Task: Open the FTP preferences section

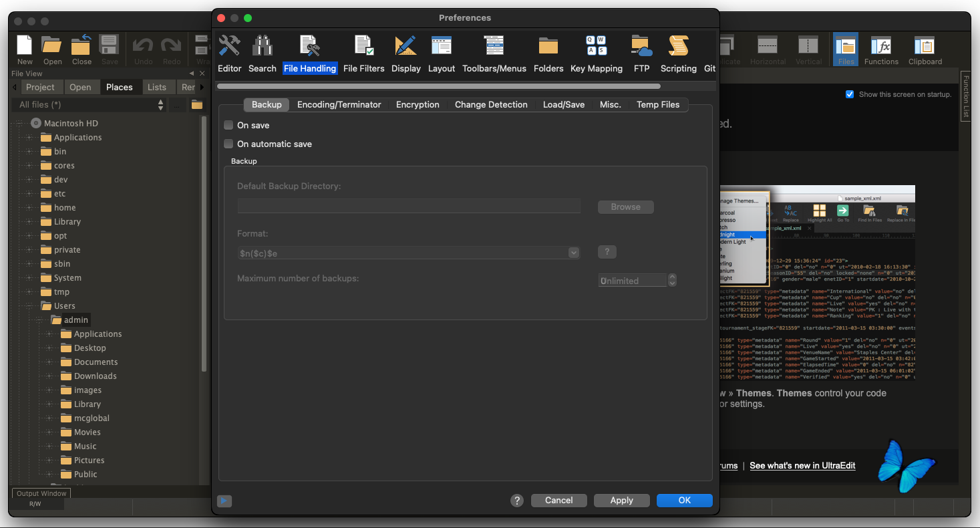Action: click(x=642, y=53)
